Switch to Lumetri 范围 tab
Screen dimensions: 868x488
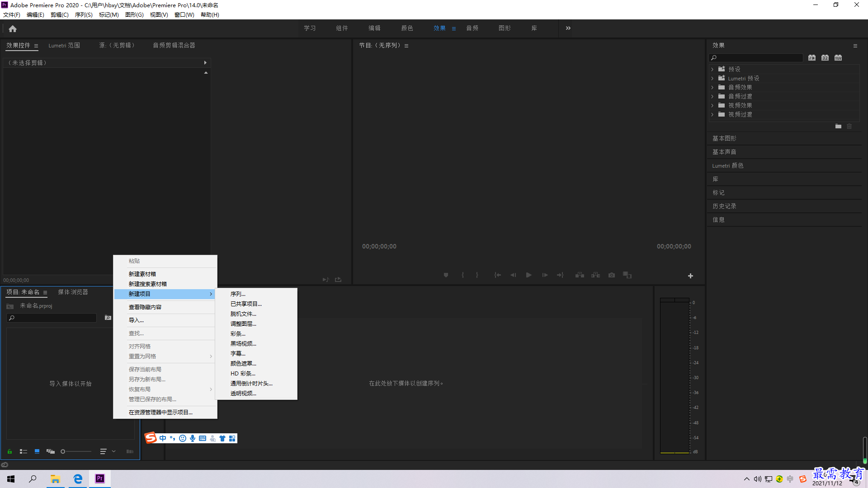tap(64, 46)
